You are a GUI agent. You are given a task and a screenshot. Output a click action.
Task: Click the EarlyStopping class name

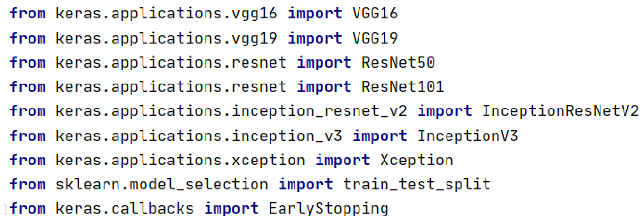(x=328, y=208)
